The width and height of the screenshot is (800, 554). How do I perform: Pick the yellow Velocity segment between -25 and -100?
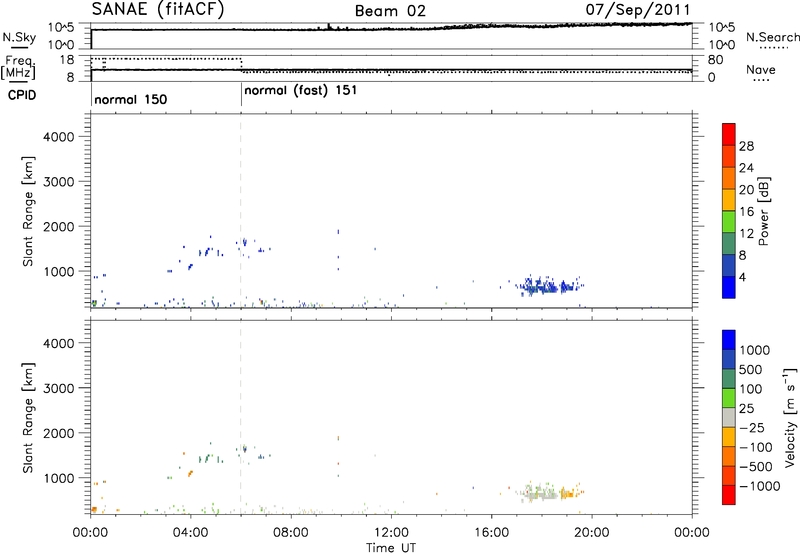pyautogui.click(x=729, y=437)
